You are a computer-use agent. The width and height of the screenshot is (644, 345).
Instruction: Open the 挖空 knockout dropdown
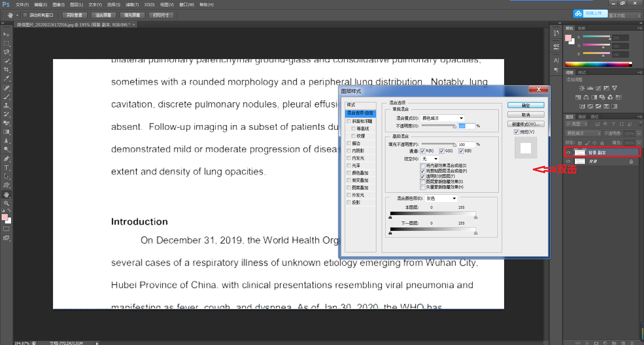[x=430, y=159]
